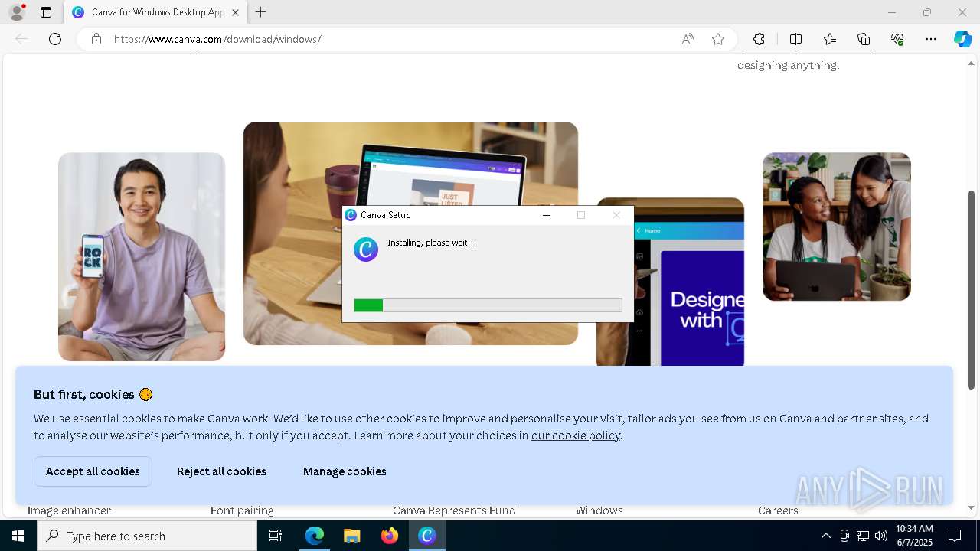Click the man holding phone thumbnail
The height and width of the screenshot is (551, 980).
tap(142, 257)
